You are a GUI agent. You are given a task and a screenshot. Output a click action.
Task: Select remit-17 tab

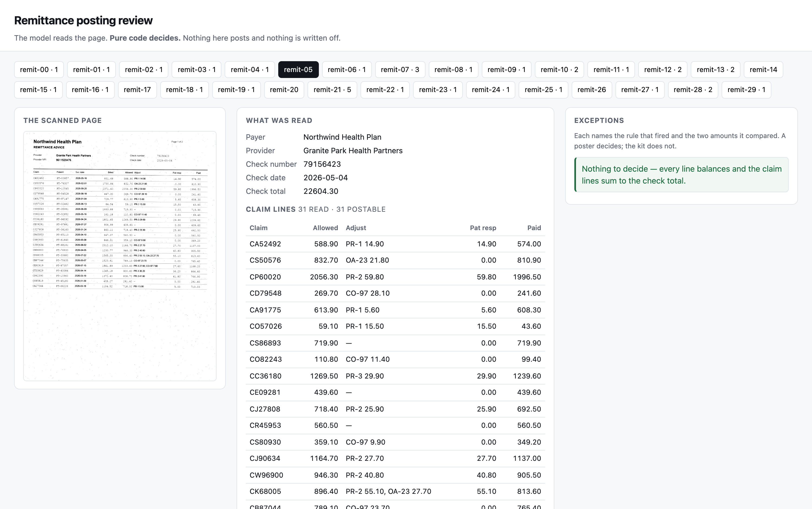click(137, 90)
